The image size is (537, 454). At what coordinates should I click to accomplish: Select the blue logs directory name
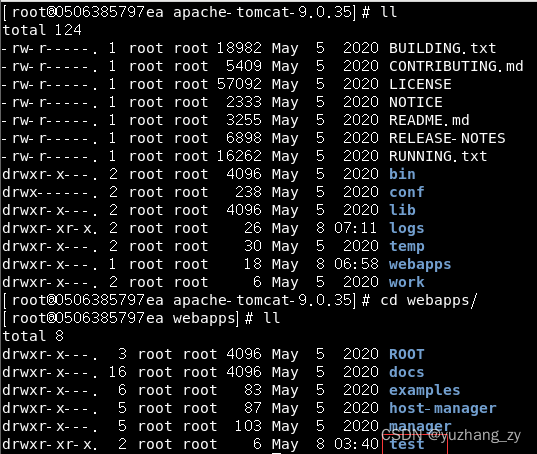[407, 228]
